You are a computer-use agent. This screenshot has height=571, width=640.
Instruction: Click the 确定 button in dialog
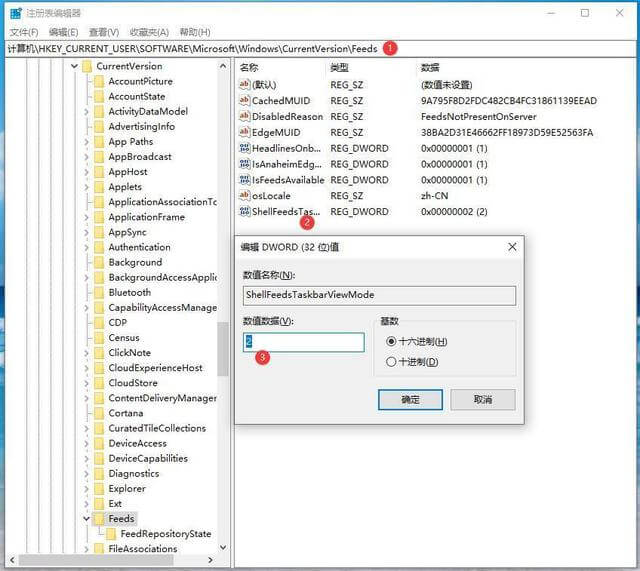pyautogui.click(x=410, y=399)
